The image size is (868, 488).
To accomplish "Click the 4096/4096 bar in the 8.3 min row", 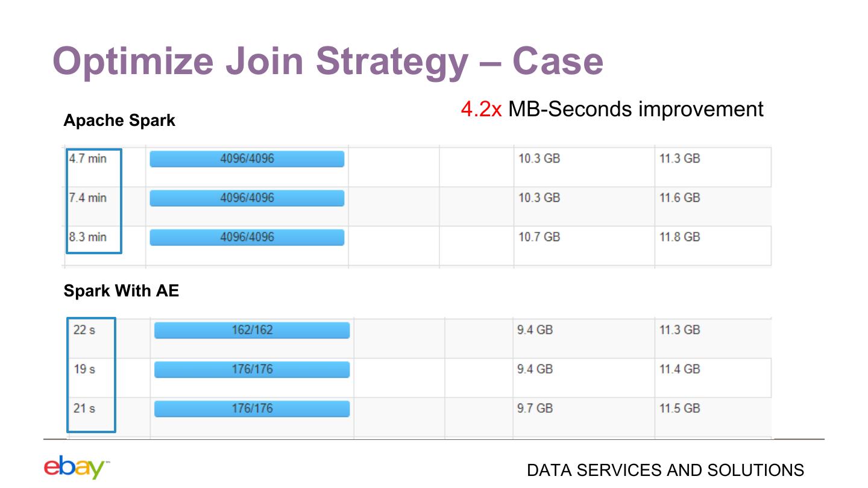I will pyautogui.click(x=247, y=237).
